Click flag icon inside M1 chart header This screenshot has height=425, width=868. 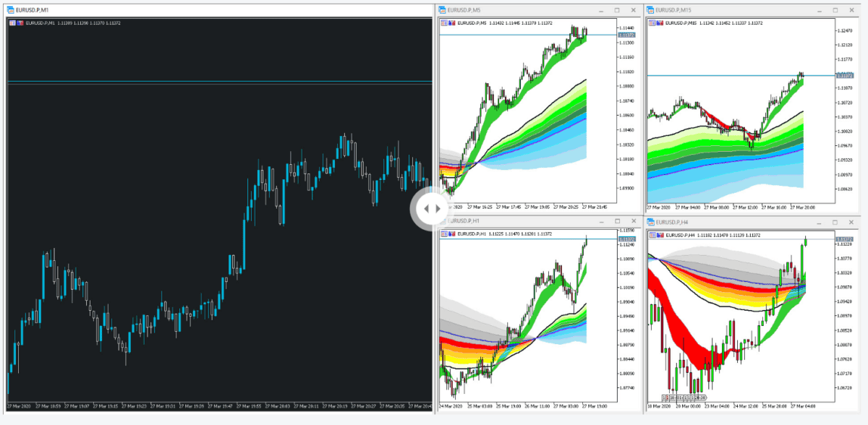click(x=20, y=23)
